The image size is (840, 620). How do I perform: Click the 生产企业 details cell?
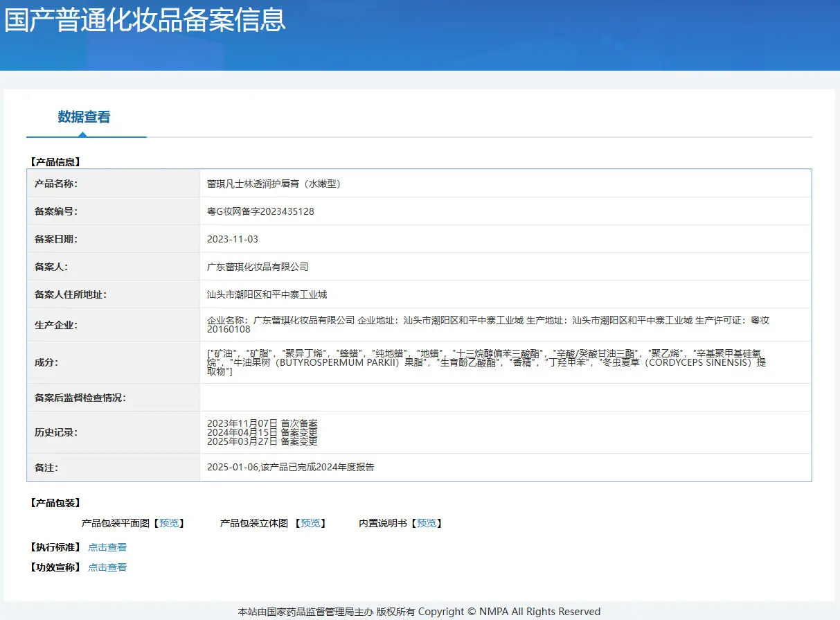(x=506, y=325)
